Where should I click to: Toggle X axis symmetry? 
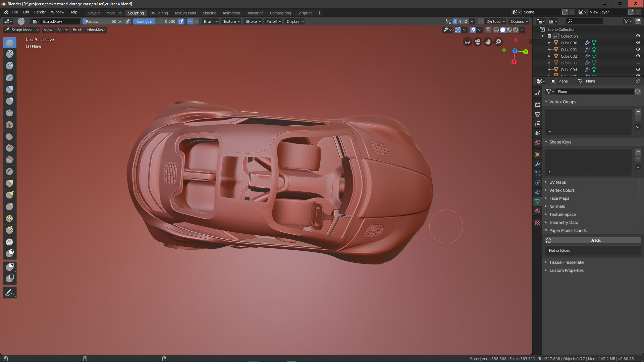455,21
